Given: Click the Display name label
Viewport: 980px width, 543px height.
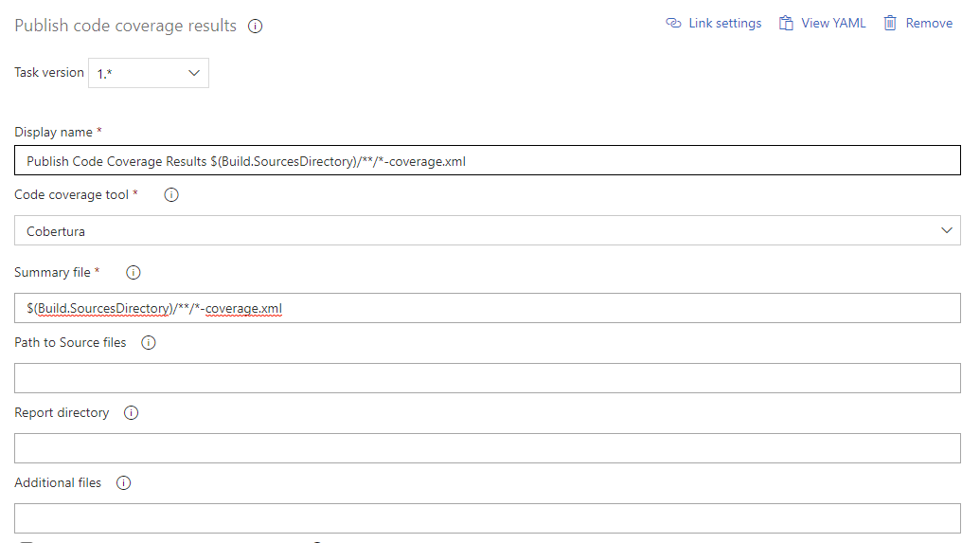Looking at the screenshot, I should click(53, 132).
